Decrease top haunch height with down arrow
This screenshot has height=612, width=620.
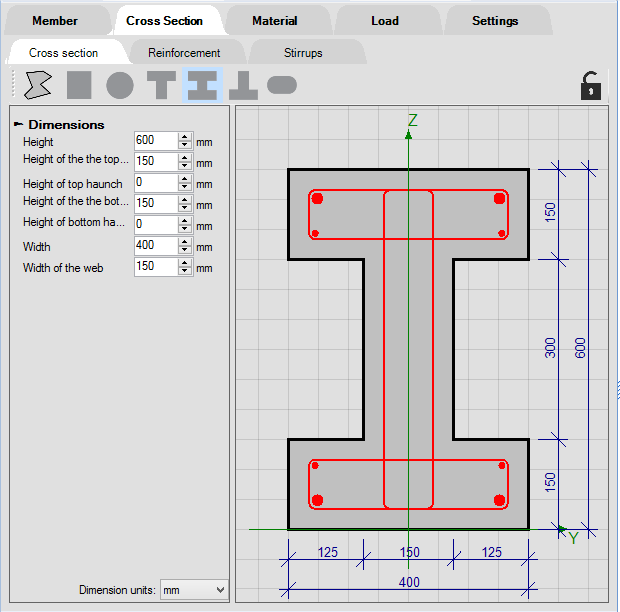coord(185,187)
